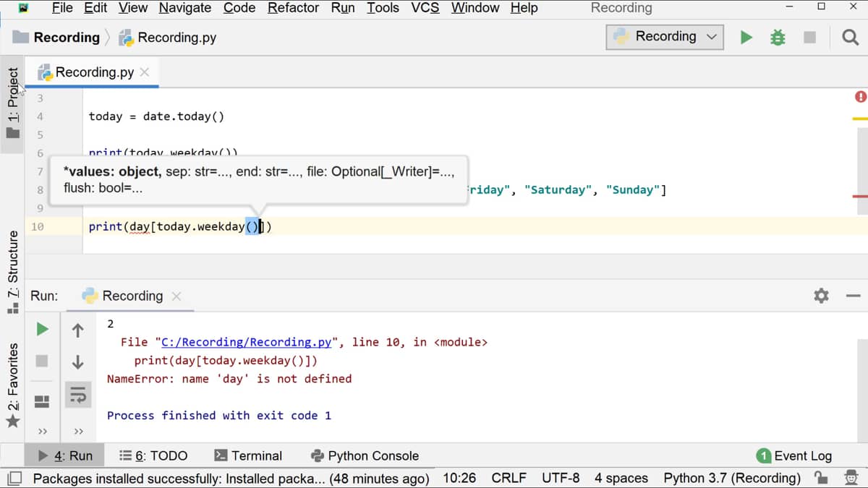Open the Terminal tool window
868x488 pixels.
248,455
